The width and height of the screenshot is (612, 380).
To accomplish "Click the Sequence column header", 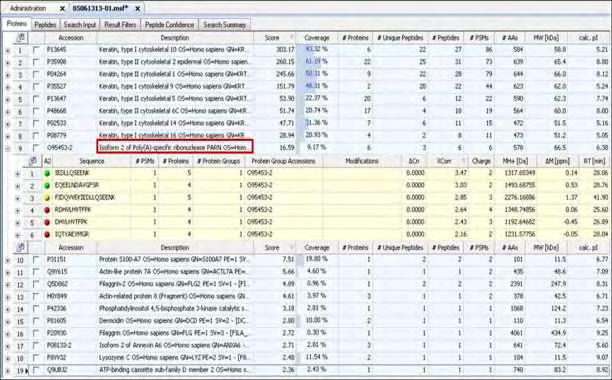I will (92, 161).
